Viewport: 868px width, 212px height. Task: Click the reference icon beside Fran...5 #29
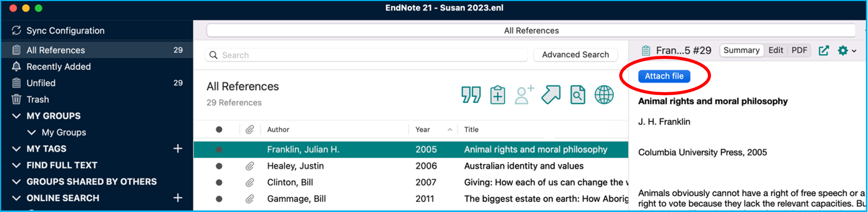point(646,50)
